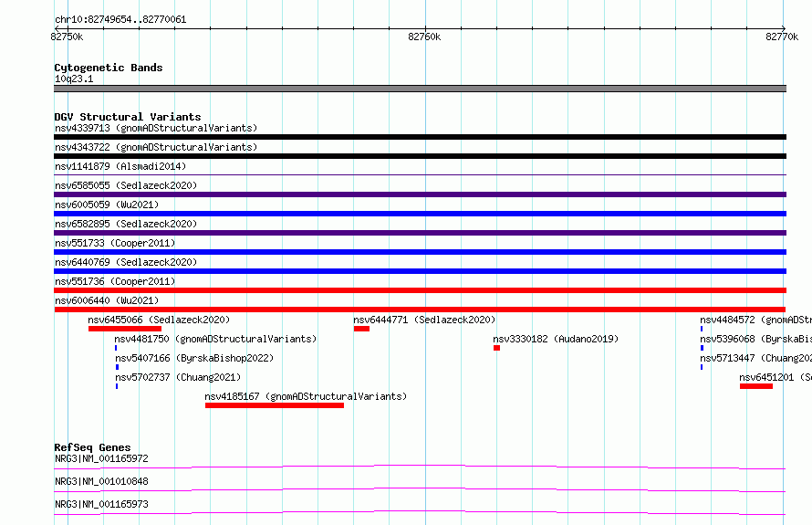The height and width of the screenshot is (525, 812).
Task: Click the red marker under nsv3330182
Action: point(496,348)
